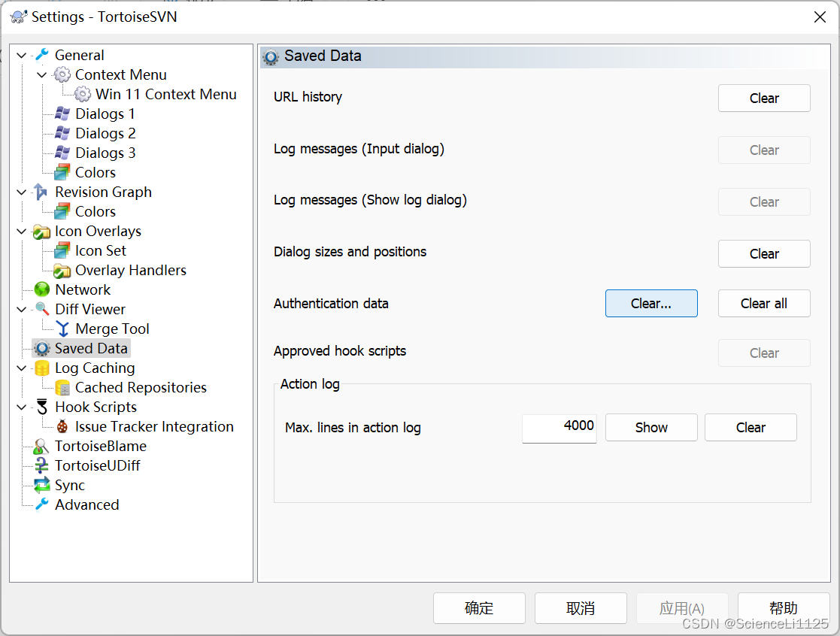Click the TortoiseUDiff icon

[42, 465]
